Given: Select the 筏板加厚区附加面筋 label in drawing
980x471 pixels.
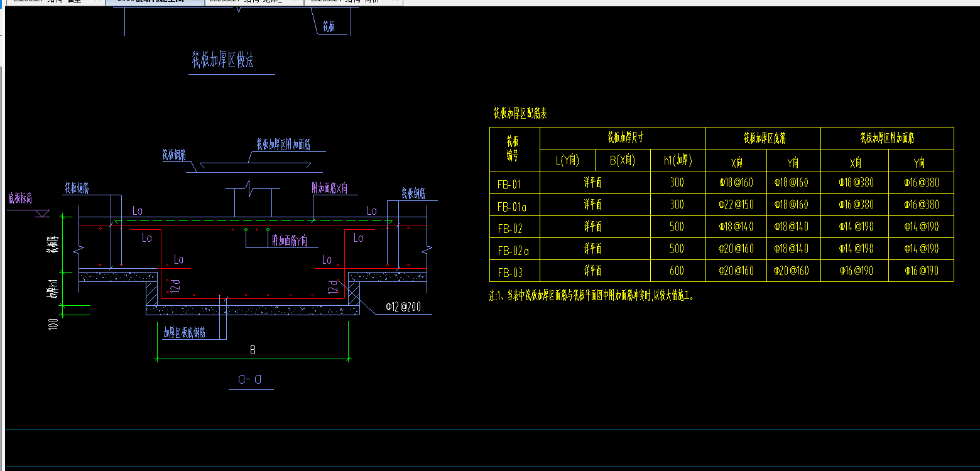Looking at the screenshot, I should point(283,145).
